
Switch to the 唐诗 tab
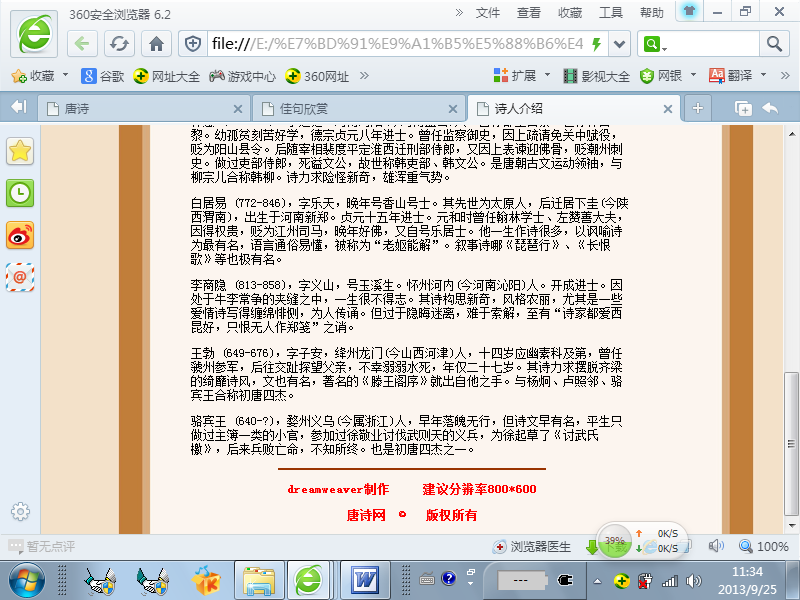pos(139,108)
